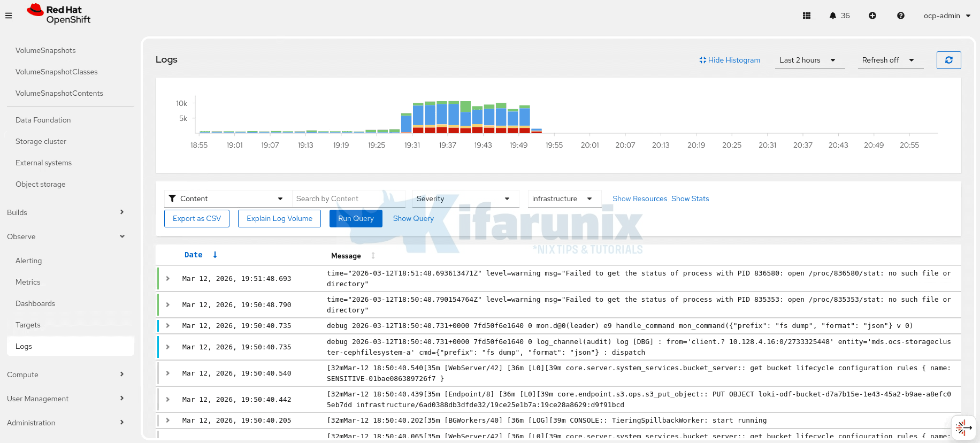Open the Lightspeed assistant icon
Screen dimensions: 980x443
[x=963, y=427]
